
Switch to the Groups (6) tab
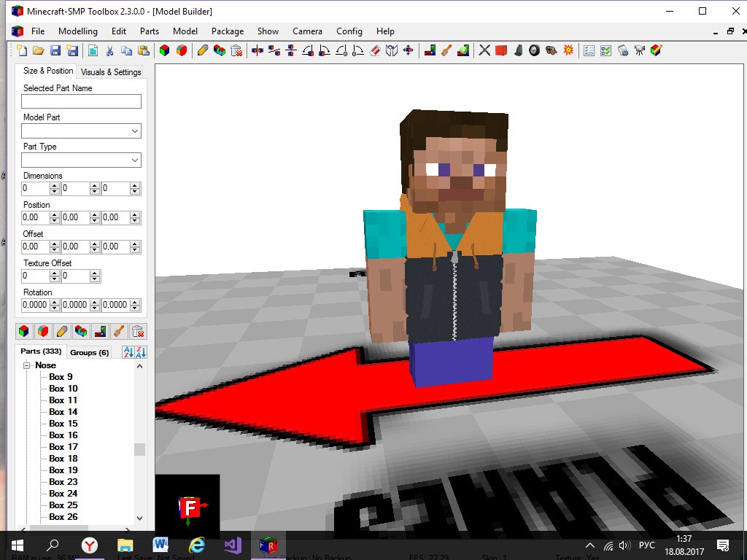90,352
